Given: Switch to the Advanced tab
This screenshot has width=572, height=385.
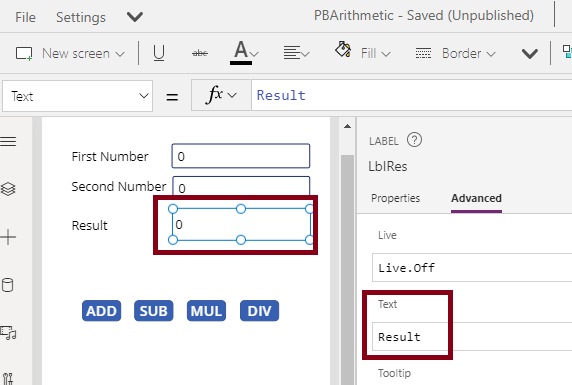Looking at the screenshot, I should click(x=476, y=198).
